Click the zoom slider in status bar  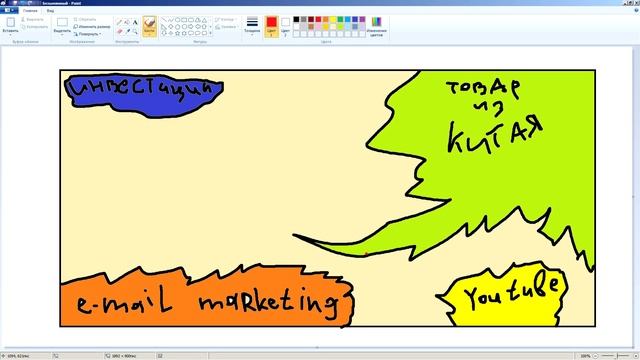617,356
